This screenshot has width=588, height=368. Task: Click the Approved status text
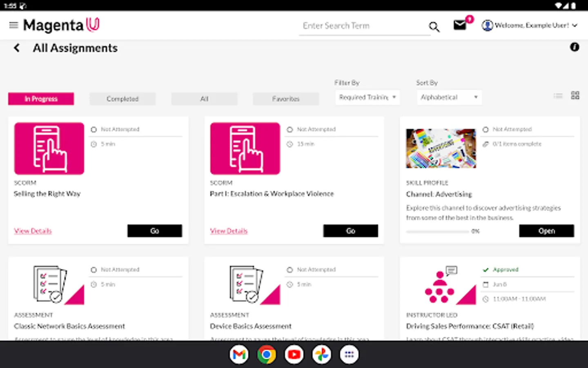click(506, 270)
